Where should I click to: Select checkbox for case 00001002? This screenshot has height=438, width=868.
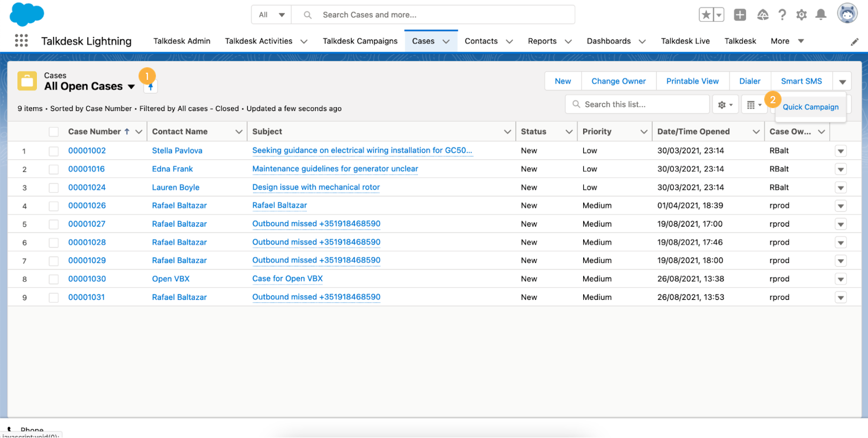coord(54,151)
